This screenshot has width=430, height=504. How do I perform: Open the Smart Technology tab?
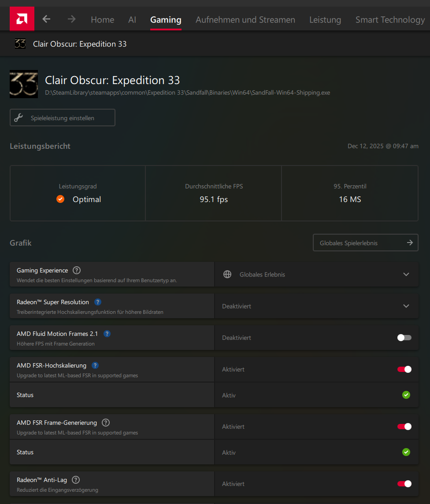(390, 20)
